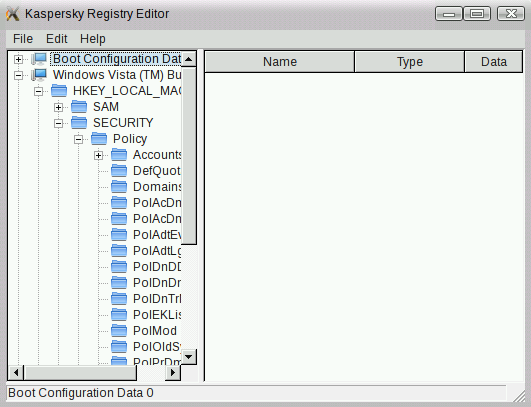The width and height of the screenshot is (531, 407).
Task: Click the PolDnTr folder icon
Action: [119, 299]
